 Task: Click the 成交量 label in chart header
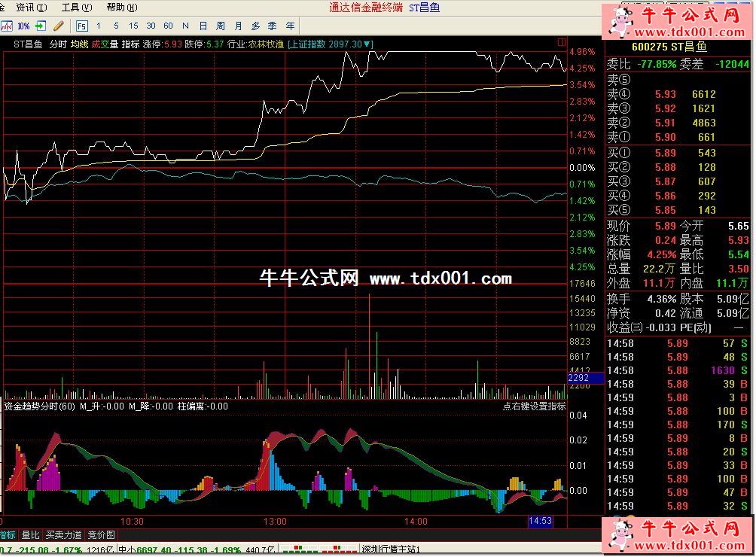point(105,44)
